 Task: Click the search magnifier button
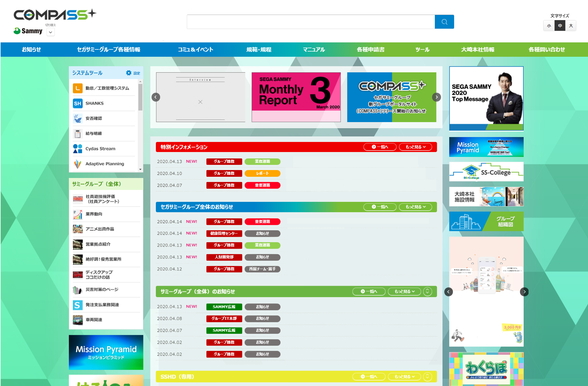(x=444, y=22)
